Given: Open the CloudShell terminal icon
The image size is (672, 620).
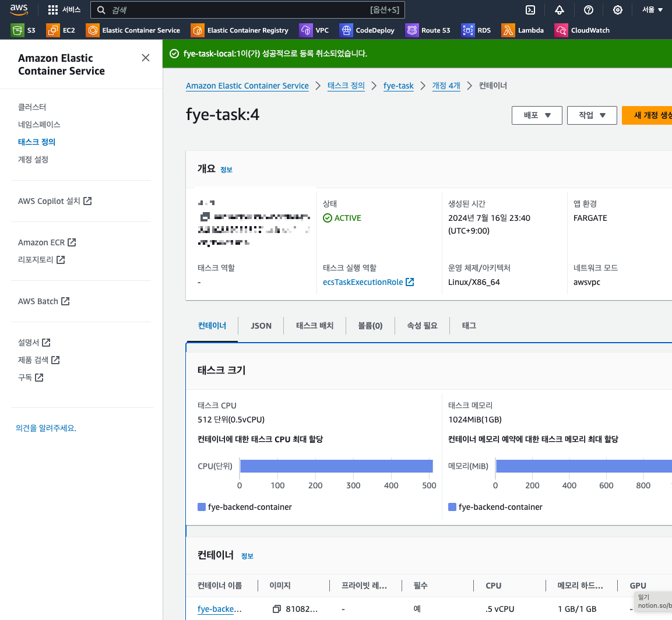Looking at the screenshot, I should click(530, 10).
